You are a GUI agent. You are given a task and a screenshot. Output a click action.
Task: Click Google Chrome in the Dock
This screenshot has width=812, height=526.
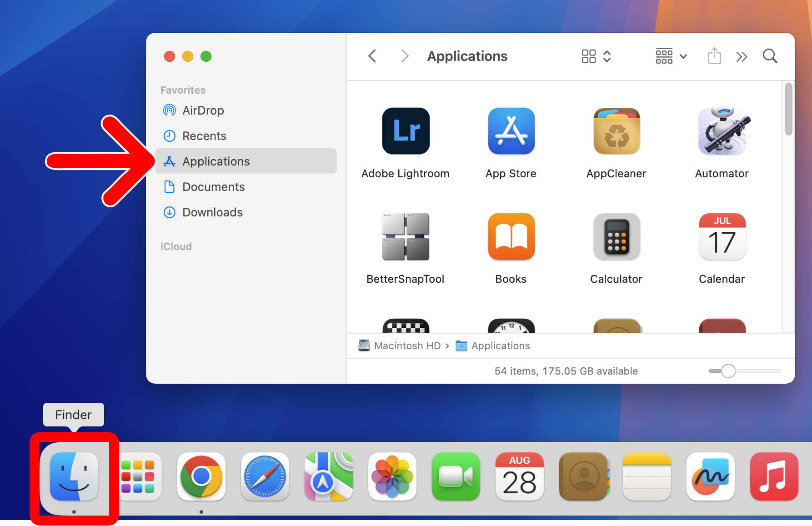(x=201, y=476)
